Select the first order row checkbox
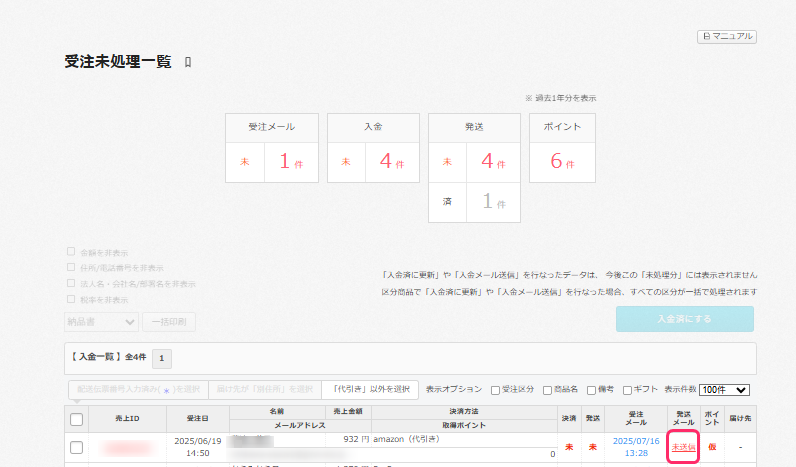The width and height of the screenshot is (796, 467). [x=76, y=447]
